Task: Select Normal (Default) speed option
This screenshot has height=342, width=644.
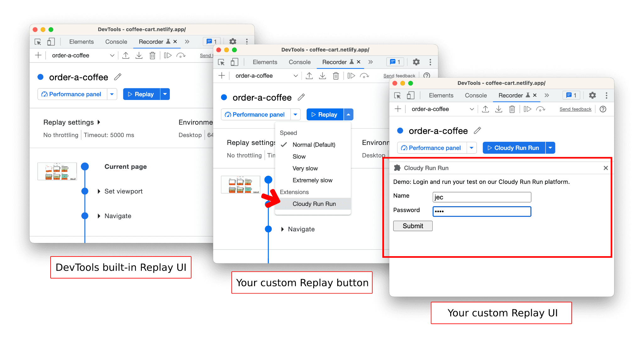Action: coord(313,144)
